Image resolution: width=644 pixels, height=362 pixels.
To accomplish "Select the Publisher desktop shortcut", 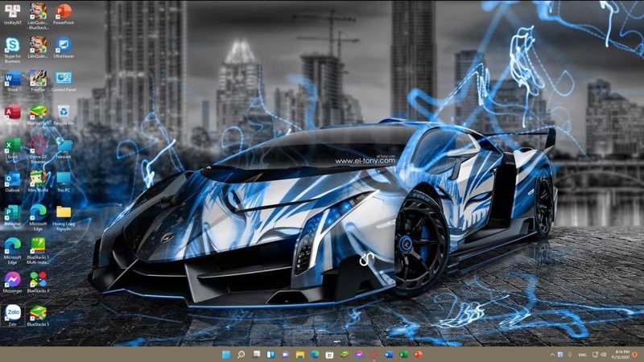I will click(12, 216).
